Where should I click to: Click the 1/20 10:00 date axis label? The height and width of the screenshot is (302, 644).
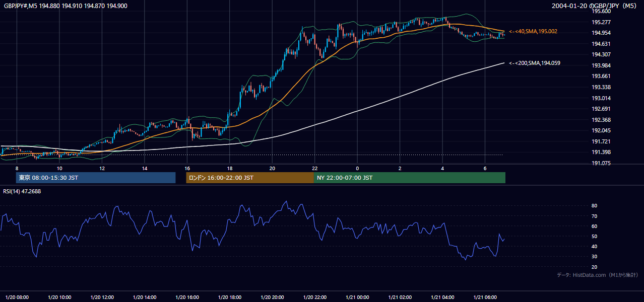click(x=59, y=297)
